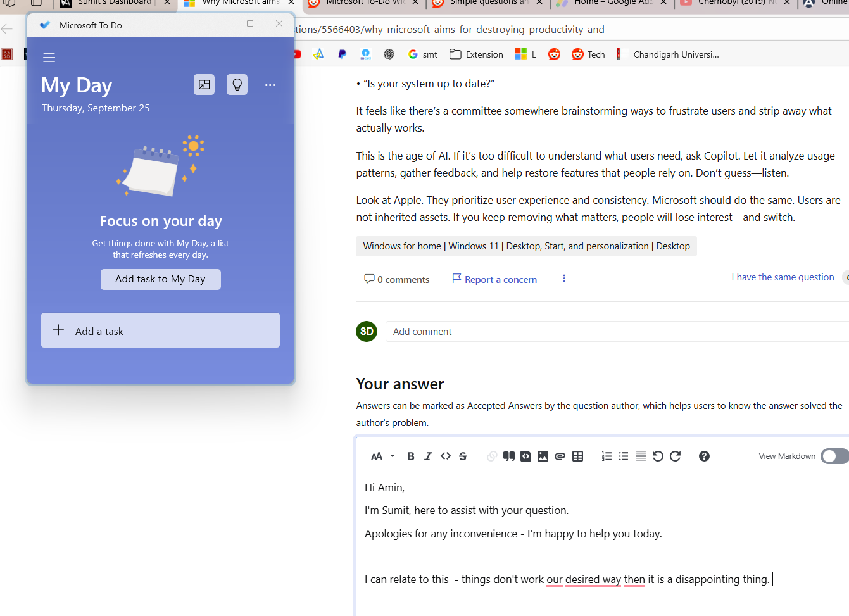
Task: Insert an image in answer editor
Action: click(x=543, y=456)
